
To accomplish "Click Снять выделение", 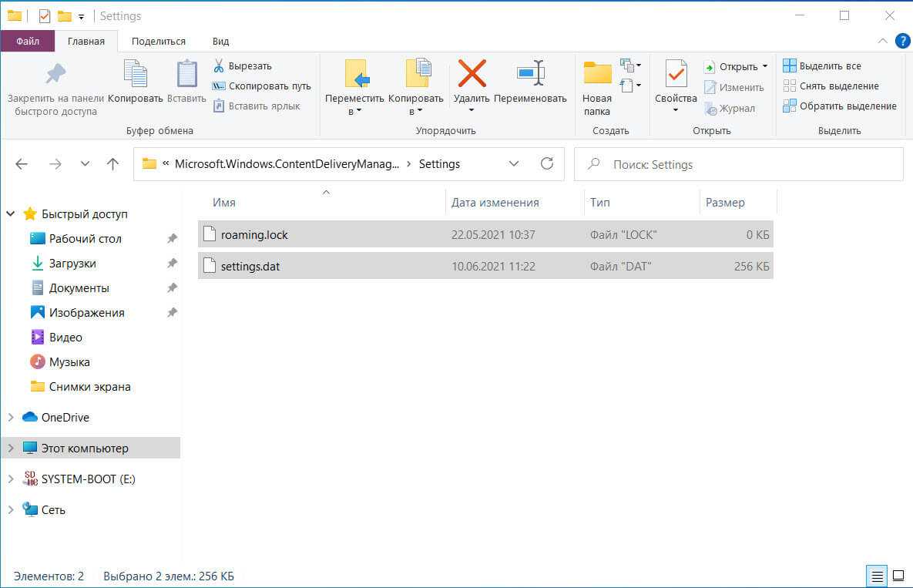I will 831,86.
